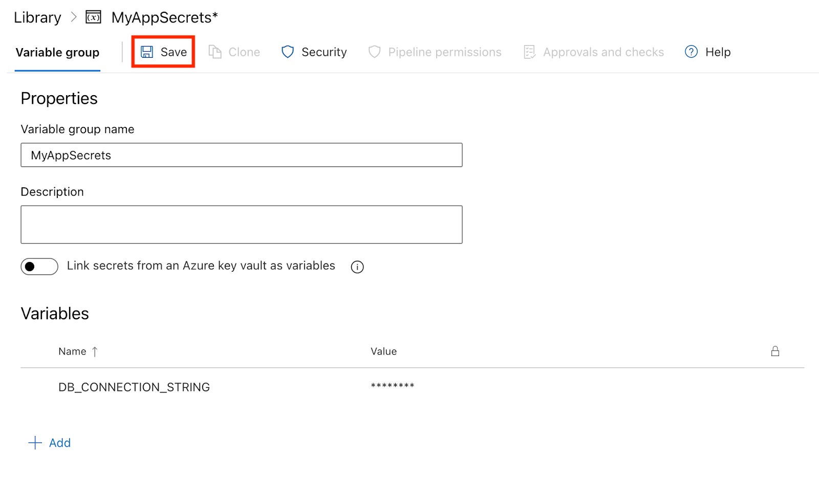Click the Clone copy icon
The height and width of the screenshot is (504, 819).
tap(215, 52)
